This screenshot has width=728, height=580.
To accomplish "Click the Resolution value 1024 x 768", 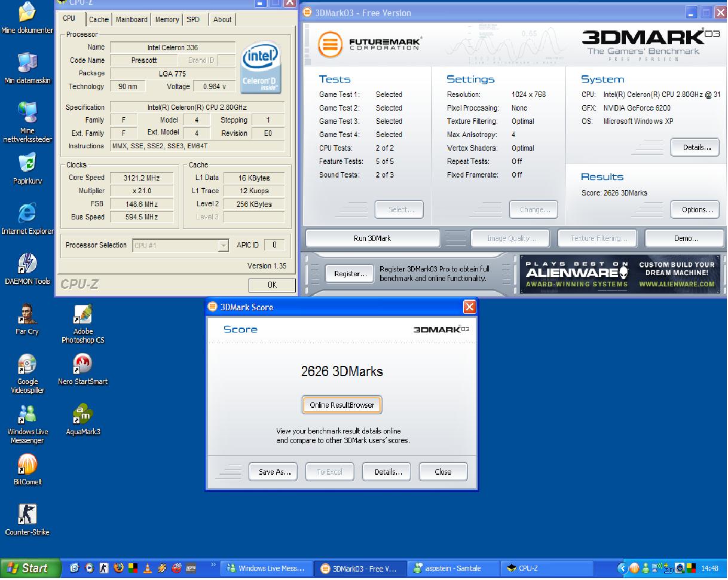I will click(528, 94).
